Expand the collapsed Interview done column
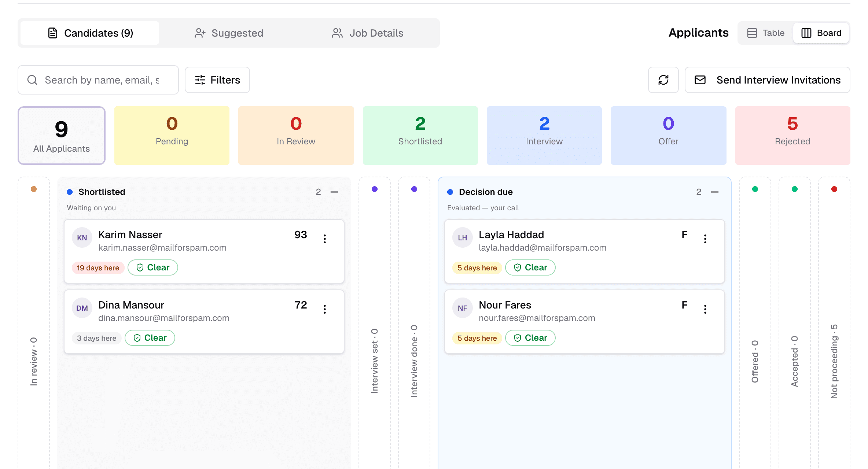The height and width of the screenshot is (469, 868). click(414, 322)
